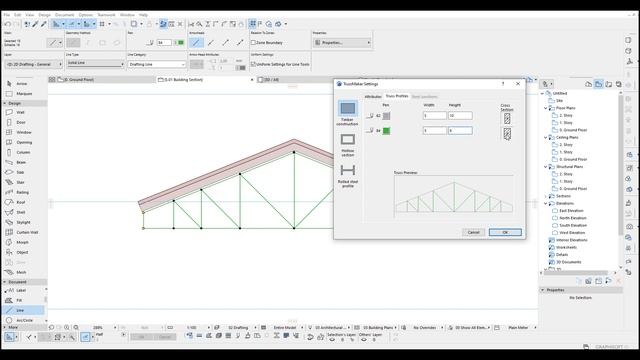Open the East Elevation in navigator

(571, 211)
